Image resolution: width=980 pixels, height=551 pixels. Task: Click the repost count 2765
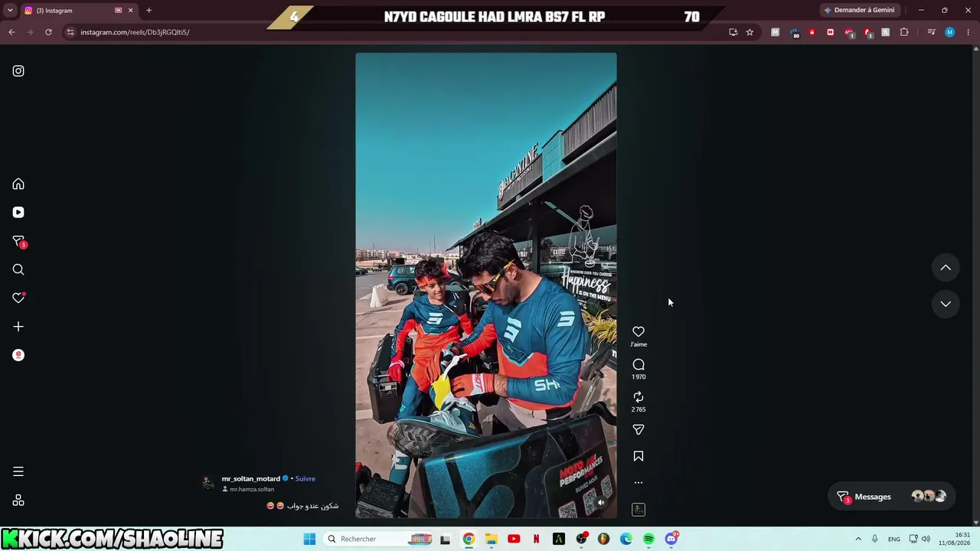tap(639, 409)
